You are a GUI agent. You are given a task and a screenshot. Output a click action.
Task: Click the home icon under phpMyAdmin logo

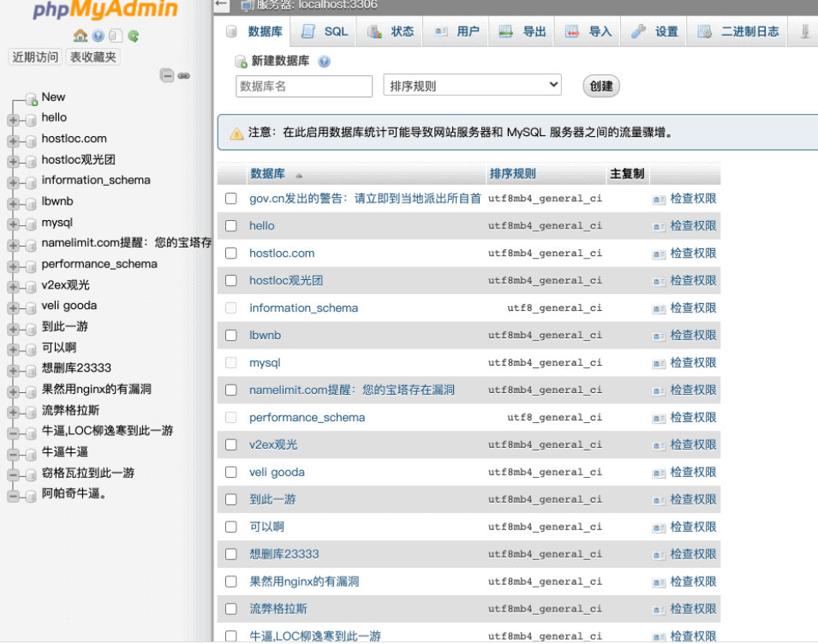point(81,36)
